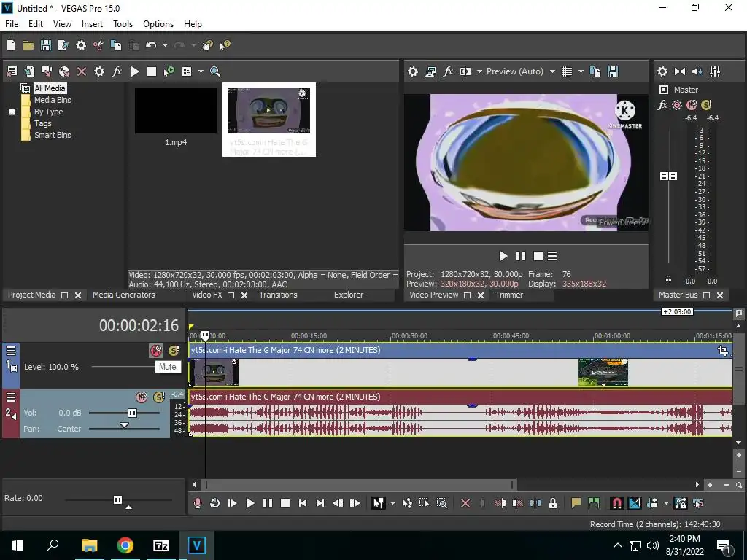Switch to the Trimmer tab
This screenshot has height=560, width=747.
[509, 295]
